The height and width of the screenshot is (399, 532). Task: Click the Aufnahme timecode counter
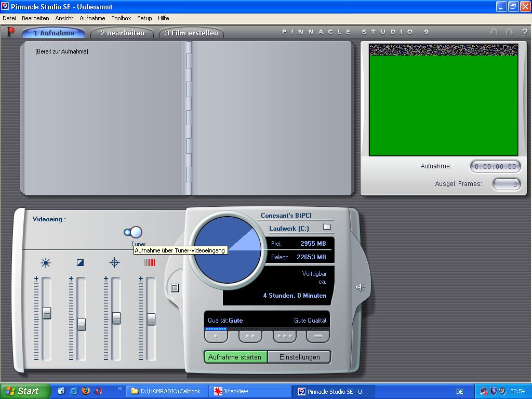[495, 167]
